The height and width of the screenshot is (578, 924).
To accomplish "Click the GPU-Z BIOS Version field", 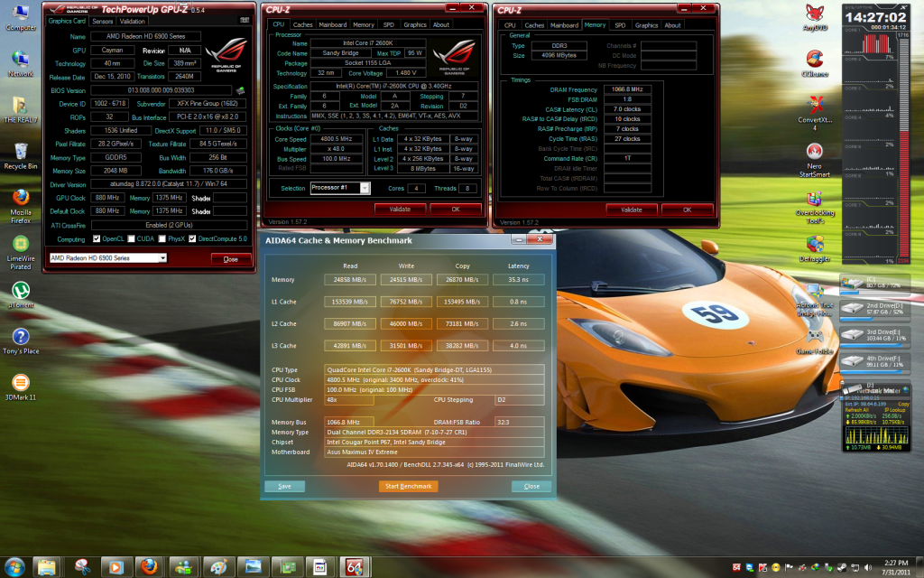I will tap(161, 91).
